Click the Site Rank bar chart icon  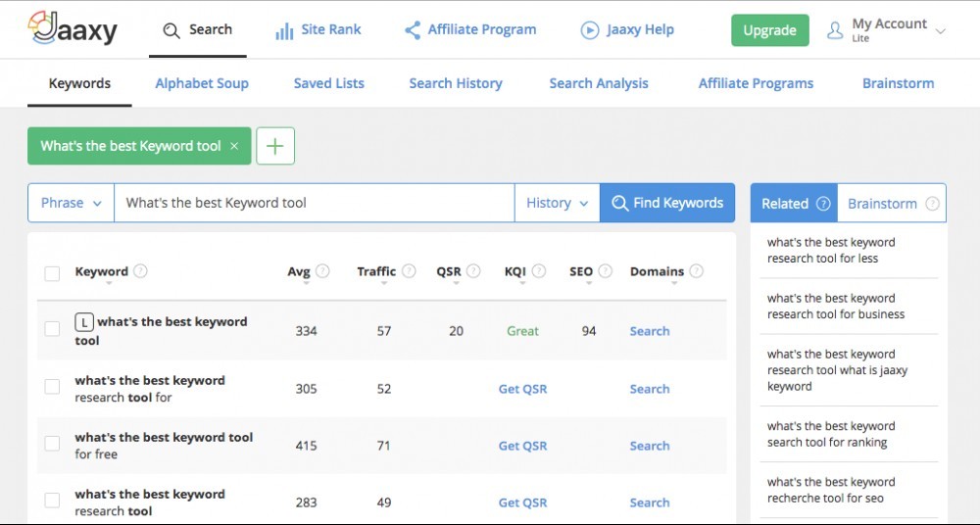click(x=284, y=30)
